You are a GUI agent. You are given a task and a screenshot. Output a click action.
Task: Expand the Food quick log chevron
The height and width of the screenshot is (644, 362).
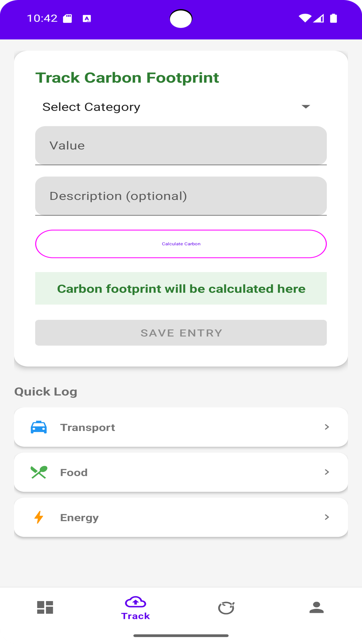tap(327, 472)
